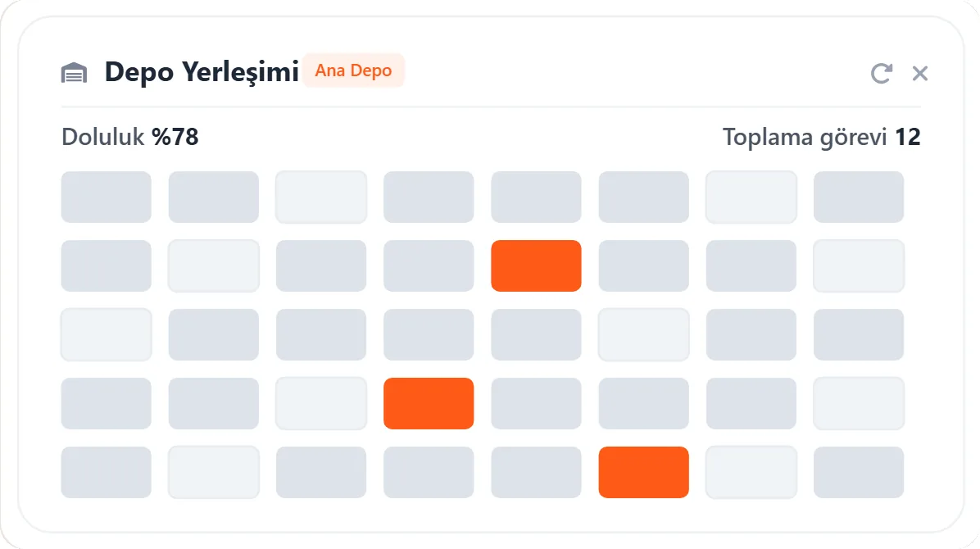Select the orange cell in the fourth row
Viewport: 980px width, 549px height.
click(x=429, y=403)
